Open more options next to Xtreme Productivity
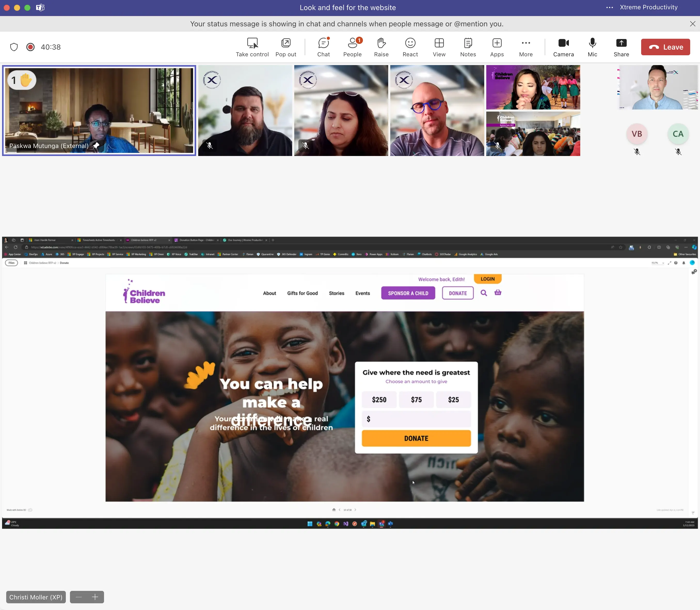This screenshot has width=700, height=610. (609, 7)
